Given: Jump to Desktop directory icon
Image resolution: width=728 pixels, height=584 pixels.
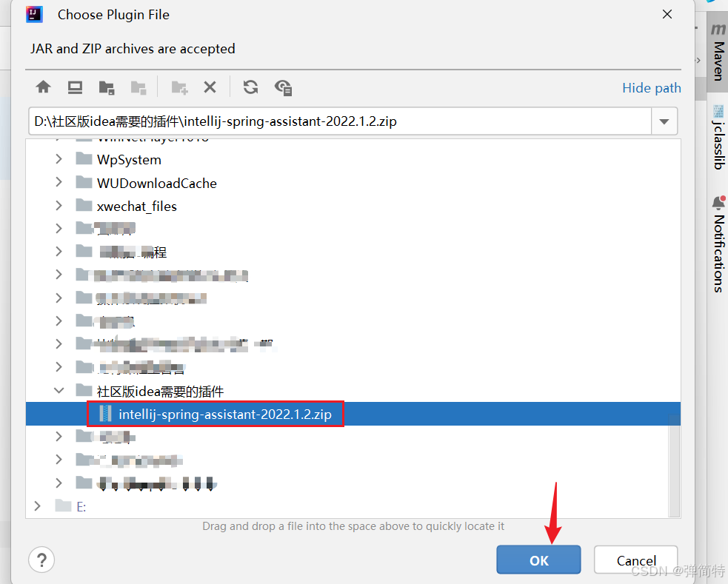Looking at the screenshot, I should click(x=75, y=87).
